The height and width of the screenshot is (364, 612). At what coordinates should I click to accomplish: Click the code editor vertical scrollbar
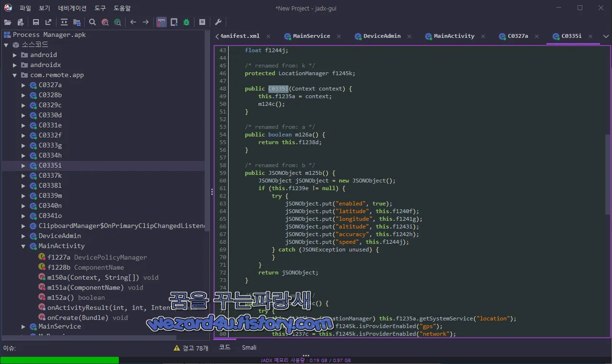coord(607,174)
